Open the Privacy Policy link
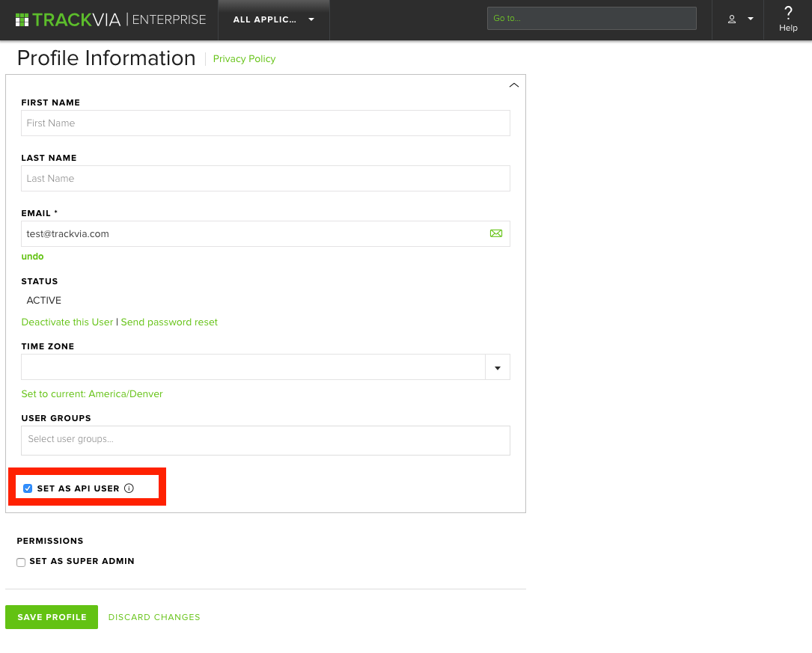Image resolution: width=812 pixels, height=653 pixels. (245, 59)
